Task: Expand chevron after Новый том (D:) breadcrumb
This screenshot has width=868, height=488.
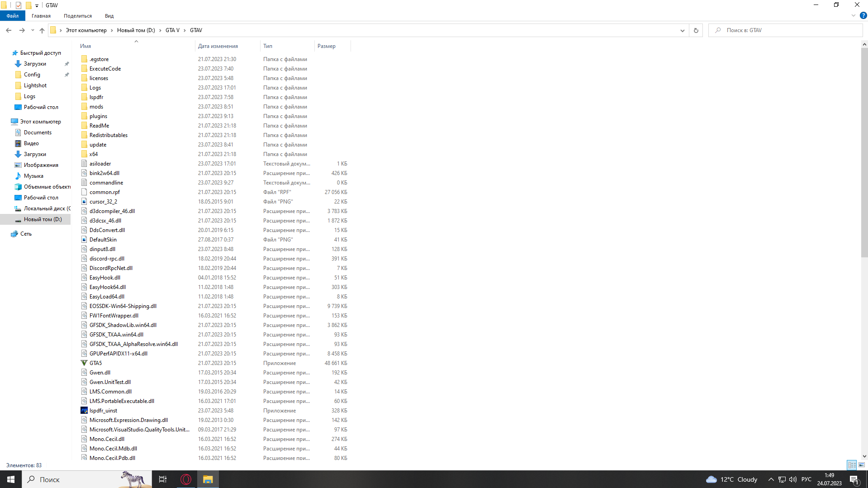Action: pyautogui.click(x=160, y=30)
